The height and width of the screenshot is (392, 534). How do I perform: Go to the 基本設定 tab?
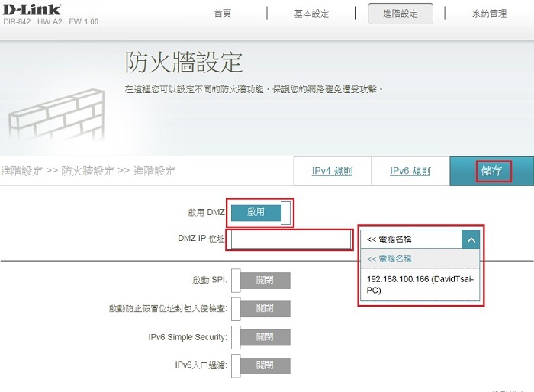pos(311,14)
